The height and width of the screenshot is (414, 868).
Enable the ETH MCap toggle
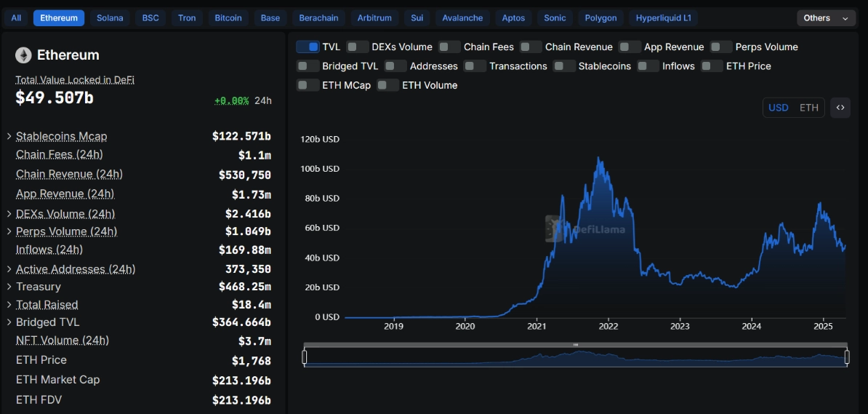[308, 85]
